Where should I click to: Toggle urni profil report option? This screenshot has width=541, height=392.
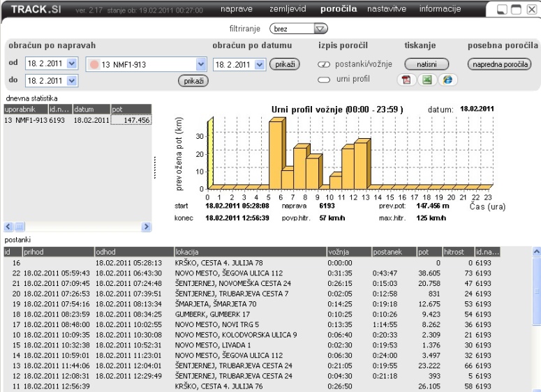324,80
